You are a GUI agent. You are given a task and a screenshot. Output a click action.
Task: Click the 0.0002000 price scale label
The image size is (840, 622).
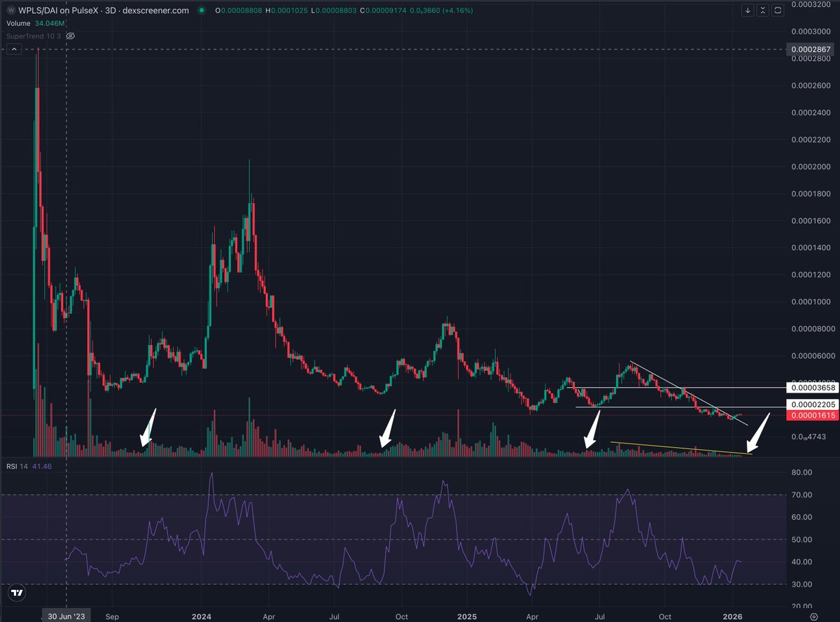pyautogui.click(x=811, y=167)
